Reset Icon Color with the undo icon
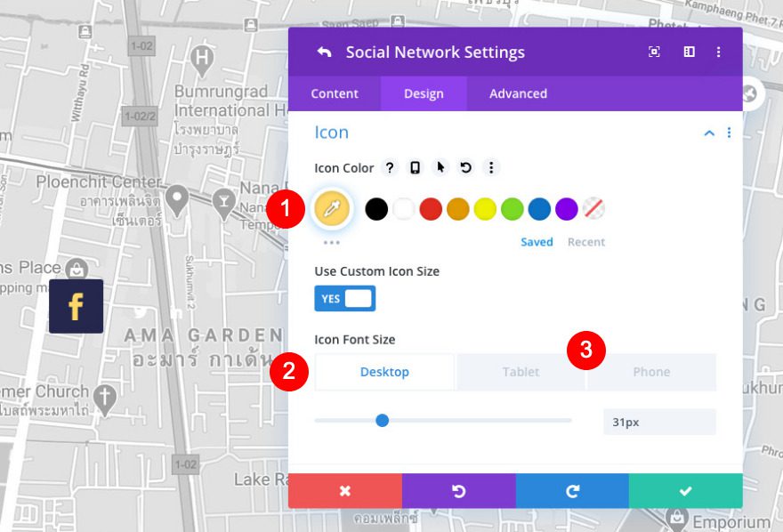This screenshot has width=783, height=532. point(465,167)
